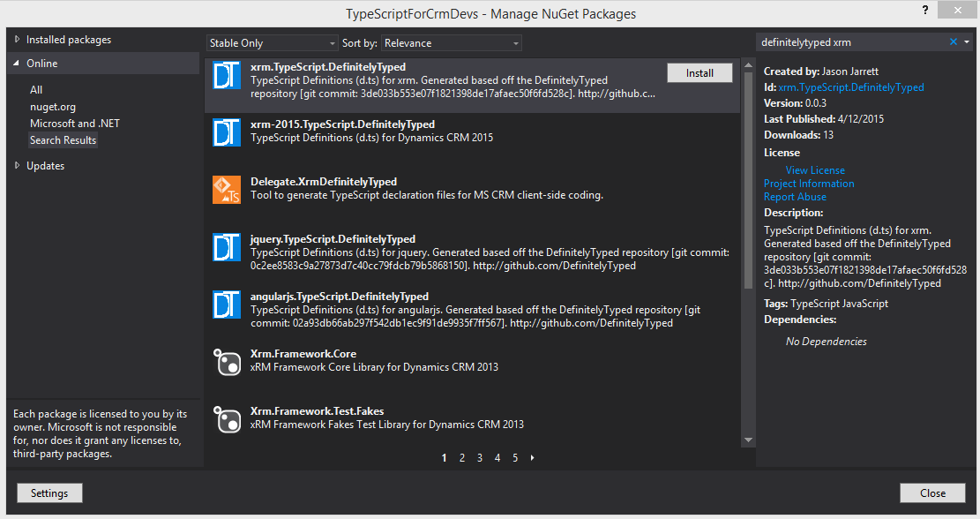The height and width of the screenshot is (519, 980).
Task: Click the Close button at bottom right
Action: point(932,493)
